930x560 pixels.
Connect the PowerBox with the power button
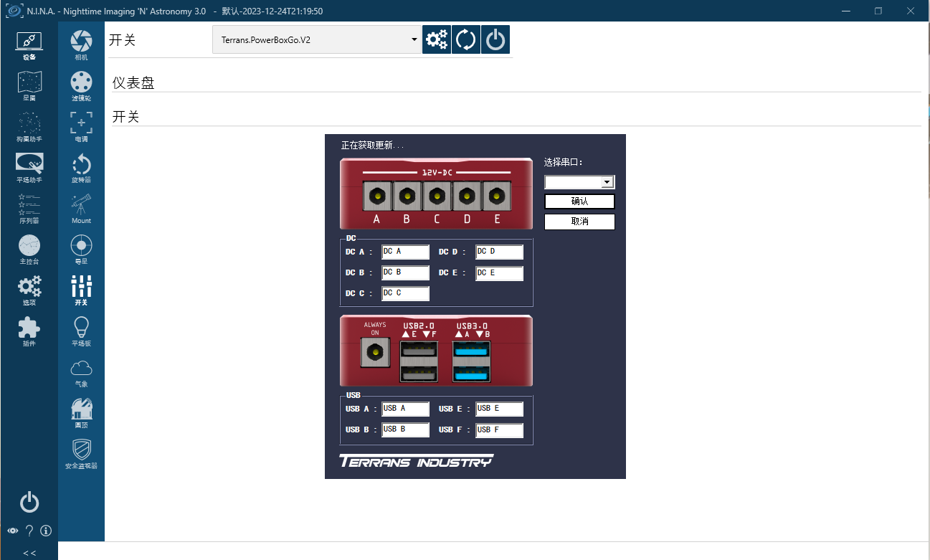tap(495, 39)
